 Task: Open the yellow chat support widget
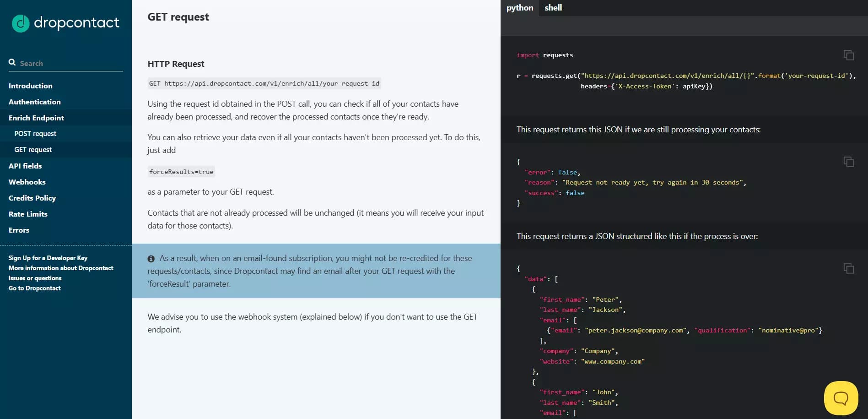click(841, 398)
